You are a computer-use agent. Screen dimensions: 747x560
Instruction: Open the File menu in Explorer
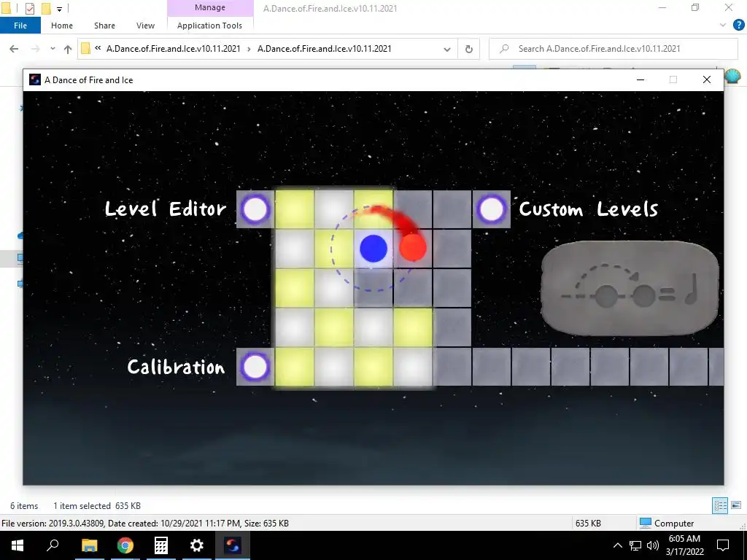pos(20,26)
